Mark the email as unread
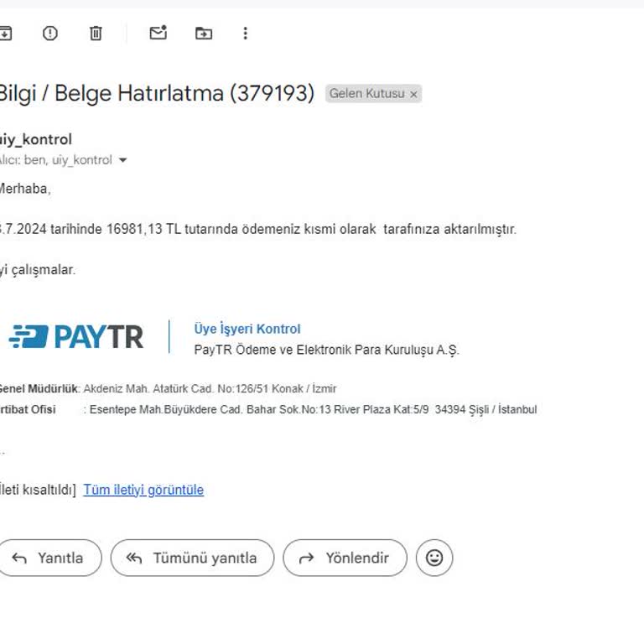644x644 pixels. (x=158, y=33)
